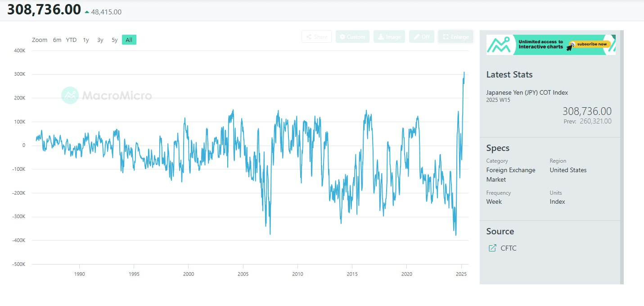Select the All zoom range
The image size is (644, 306).
[x=129, y=40]
